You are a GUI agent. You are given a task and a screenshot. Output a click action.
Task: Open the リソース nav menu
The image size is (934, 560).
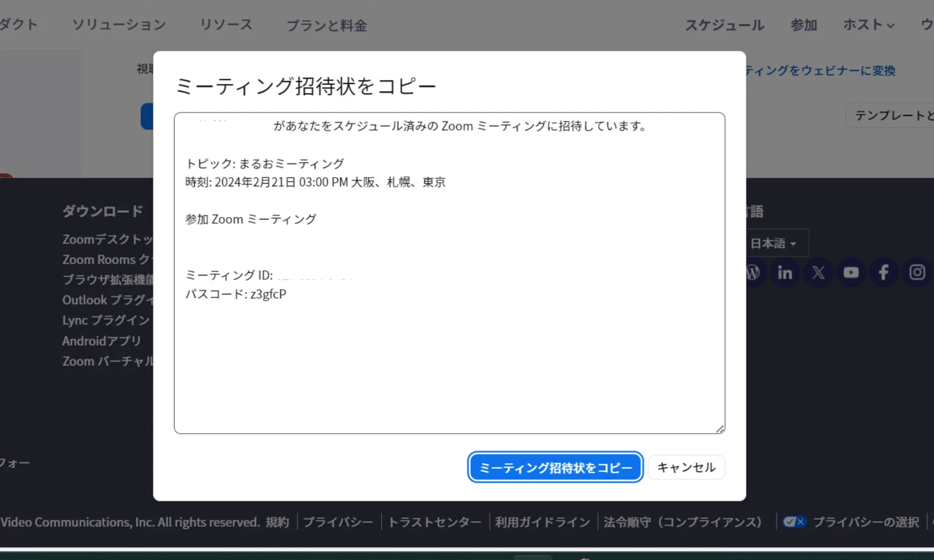pos(226,25)
